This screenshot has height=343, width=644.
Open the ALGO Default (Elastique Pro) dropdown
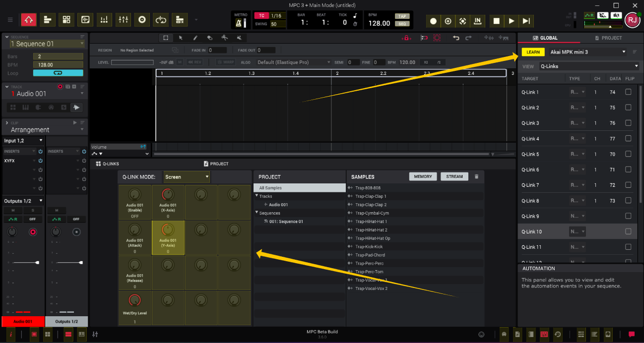(293, 62)
